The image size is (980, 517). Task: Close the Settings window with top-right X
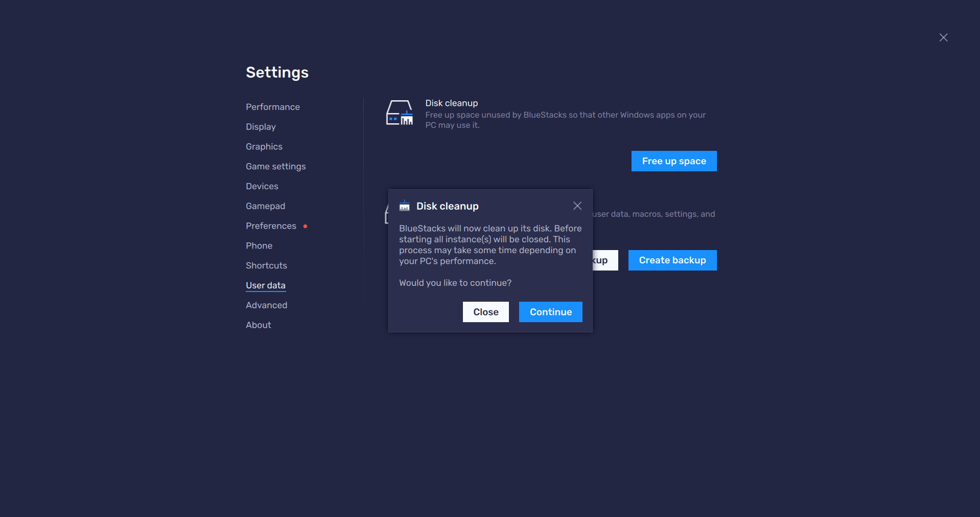pyautogui.click(x=944, y=37)
